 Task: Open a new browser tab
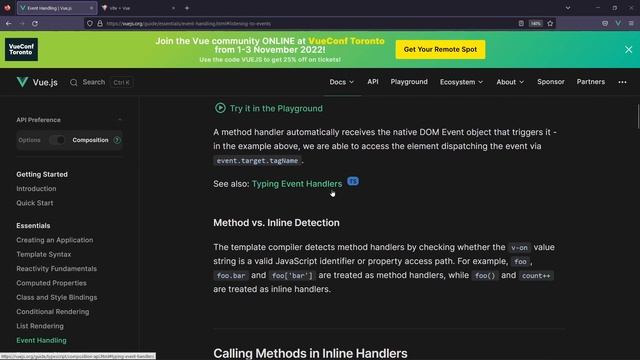pyautogui.click(x=187, y=8)
